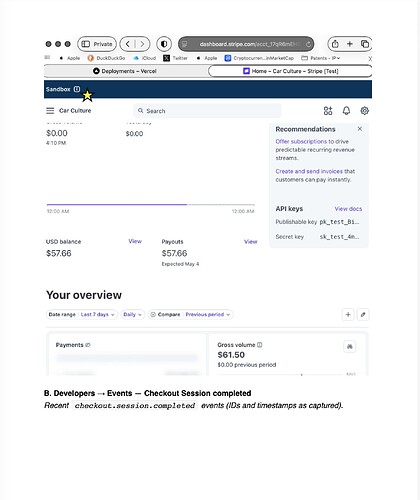This screenshot has height=500, width=420.
Task: Open the DuckDuckGo bookmark
Action: [106, 58]
